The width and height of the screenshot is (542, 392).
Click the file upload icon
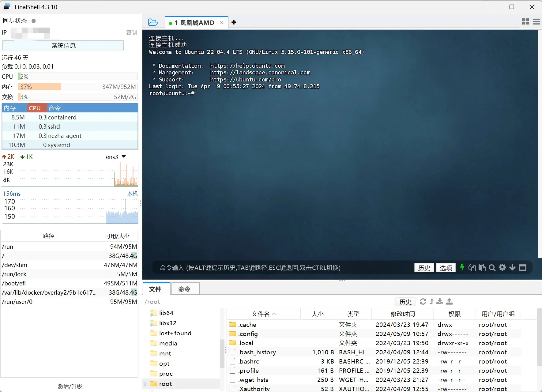pos(449,301)
